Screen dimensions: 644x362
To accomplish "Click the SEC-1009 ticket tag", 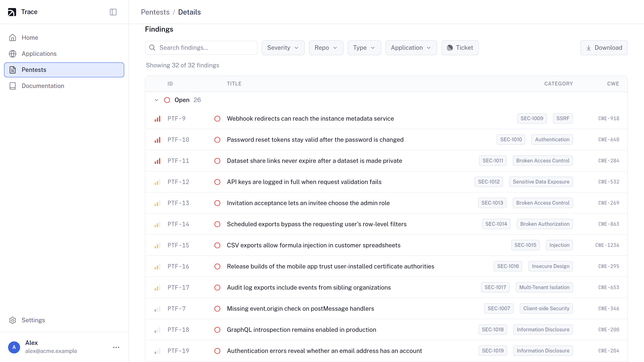I will click(x=532, y=118).
